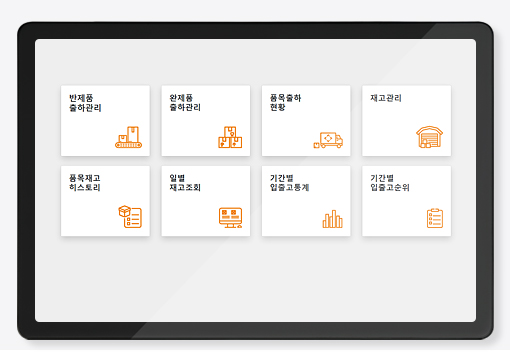510x360 pixels.
Task: Click the delivery truck icon
Action: pos(328,140)
